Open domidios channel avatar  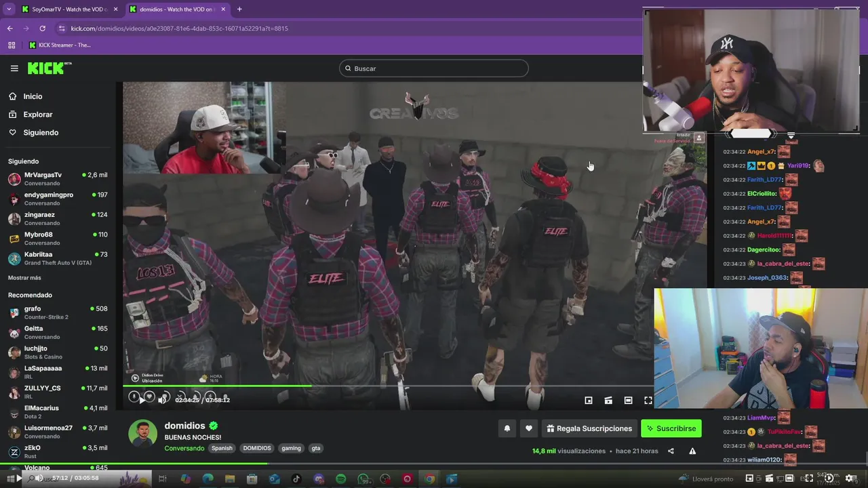pos(143,434)
